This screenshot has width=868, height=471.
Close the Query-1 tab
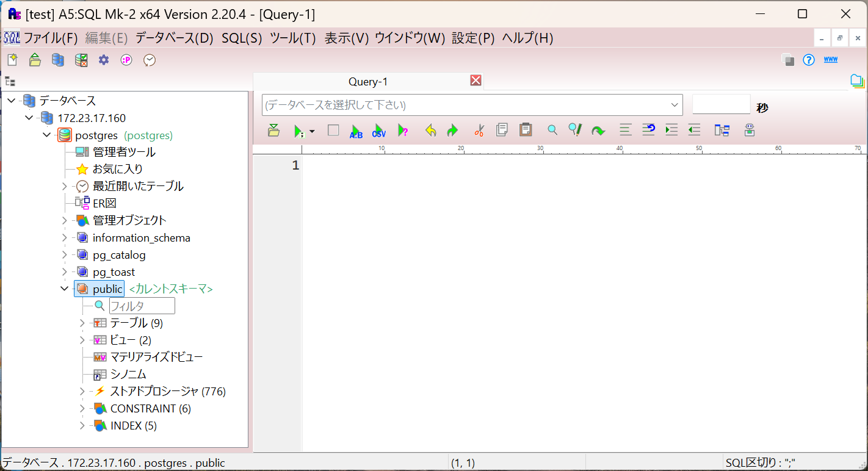tap(476, 81)
